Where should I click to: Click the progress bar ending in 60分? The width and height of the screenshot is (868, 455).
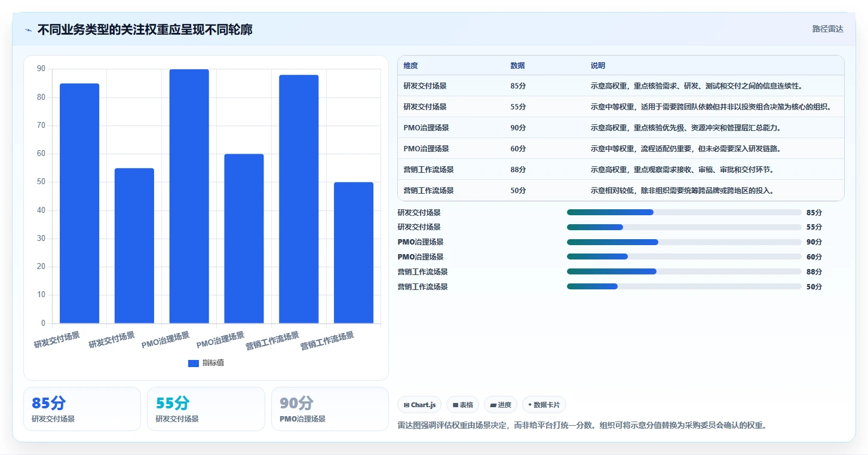(684, 256)
